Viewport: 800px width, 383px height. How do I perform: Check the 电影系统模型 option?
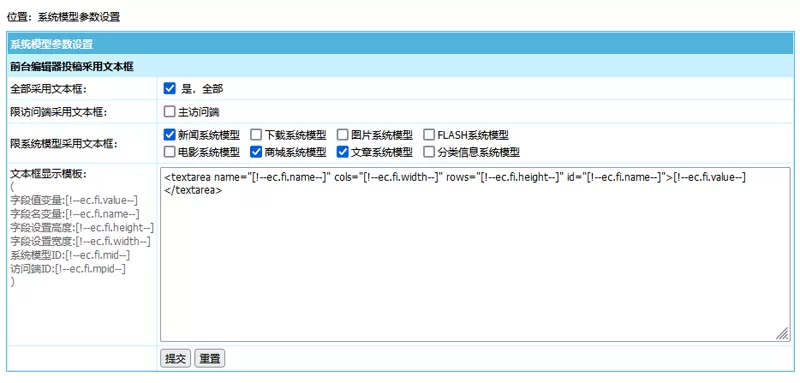point(169,151)
